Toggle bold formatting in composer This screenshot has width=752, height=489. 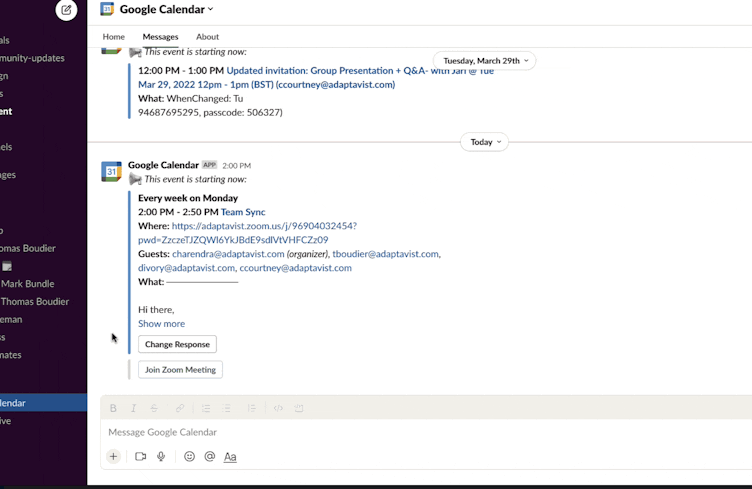[113, 408]
